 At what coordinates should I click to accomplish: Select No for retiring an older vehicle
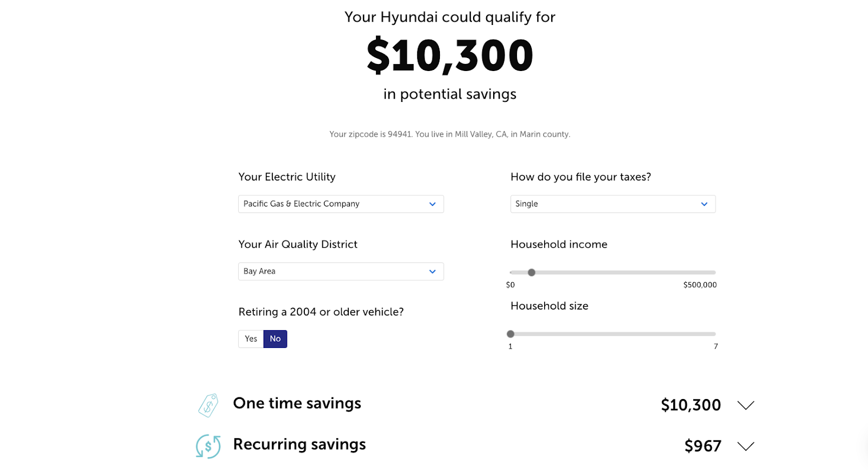click(275, 339)
